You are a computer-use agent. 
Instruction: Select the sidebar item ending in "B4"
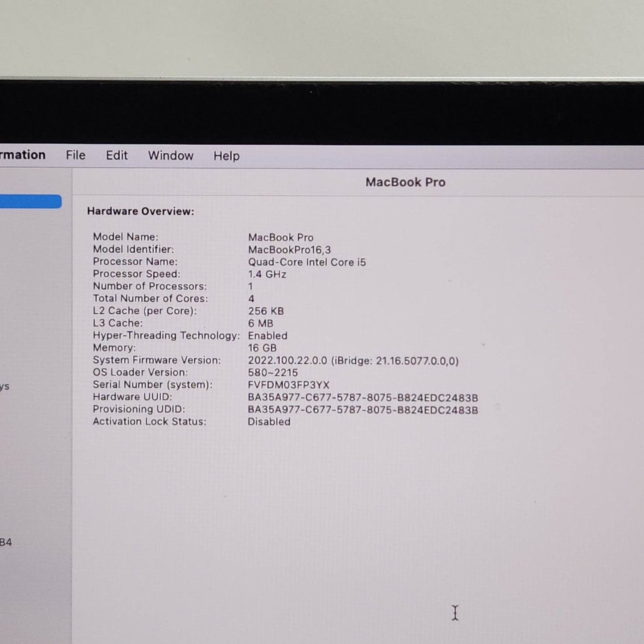(5, 542)
